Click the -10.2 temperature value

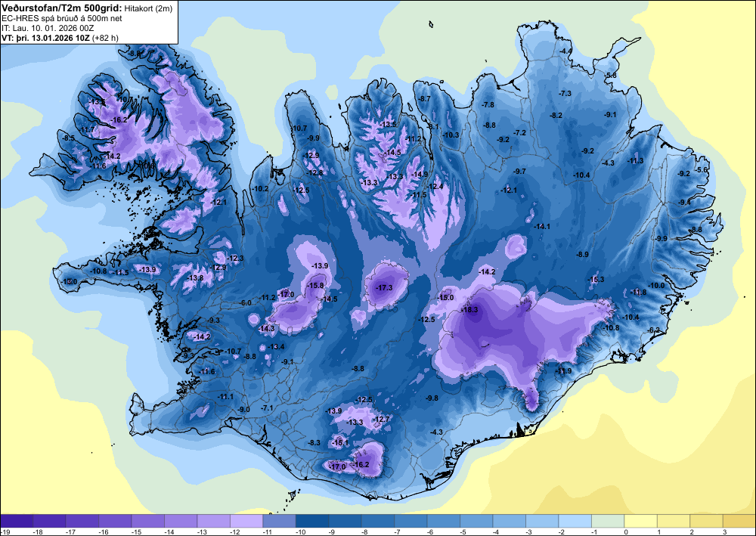click(261, 188)
